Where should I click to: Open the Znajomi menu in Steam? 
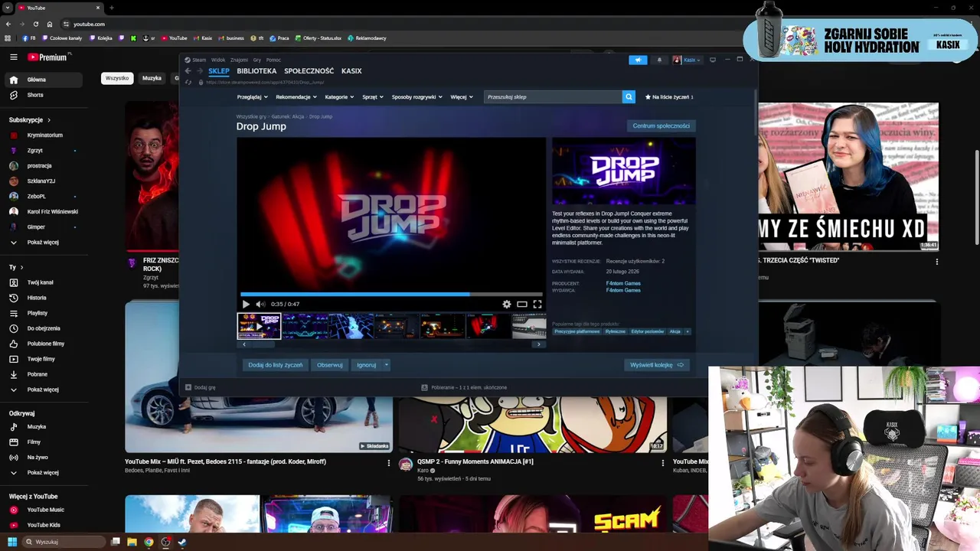(239, 60)
